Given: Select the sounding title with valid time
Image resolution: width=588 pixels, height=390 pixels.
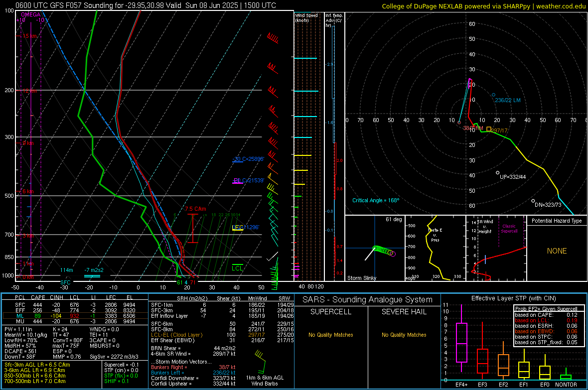Looking at the screenshot, I should [146, 5].
